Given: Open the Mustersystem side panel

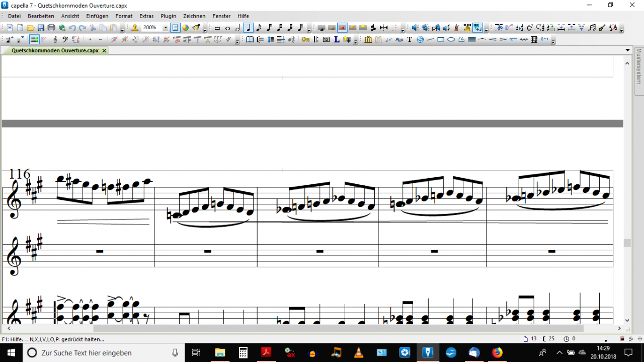Looking at the screenshot, I should pyautogui.click(x=639, y=72).
